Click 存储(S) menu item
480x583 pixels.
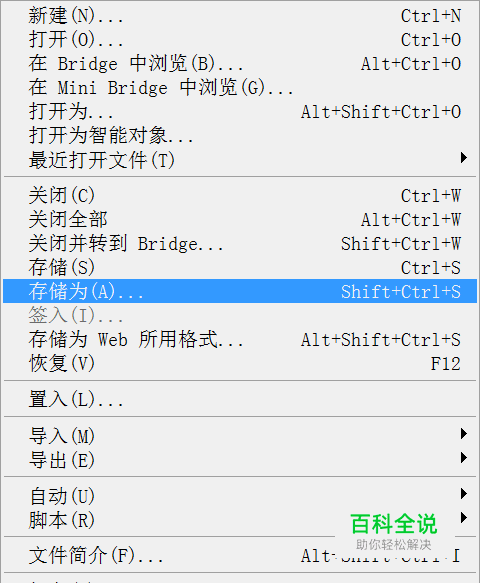coord(240,268)
